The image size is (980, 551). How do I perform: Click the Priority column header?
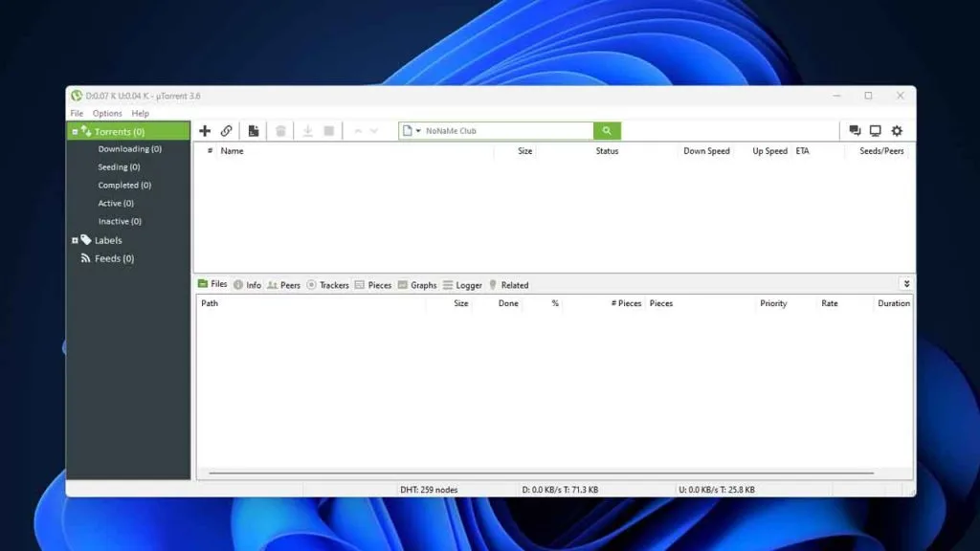[773, 303]
